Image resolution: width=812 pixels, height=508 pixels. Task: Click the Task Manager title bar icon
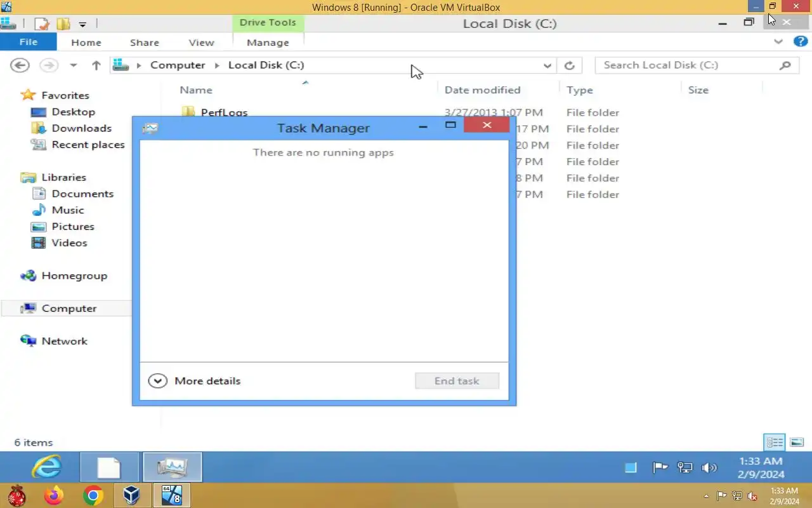click(x=150, y=128)
